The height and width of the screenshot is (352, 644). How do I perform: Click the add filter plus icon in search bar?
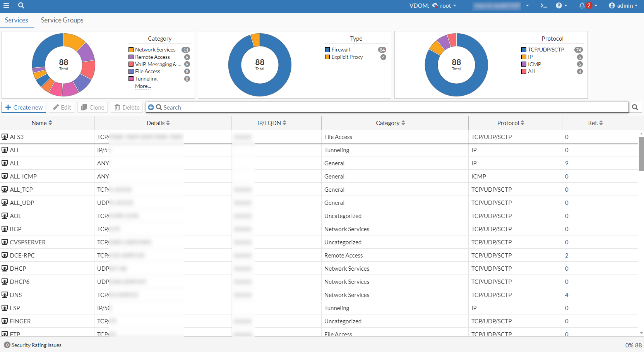151,107
